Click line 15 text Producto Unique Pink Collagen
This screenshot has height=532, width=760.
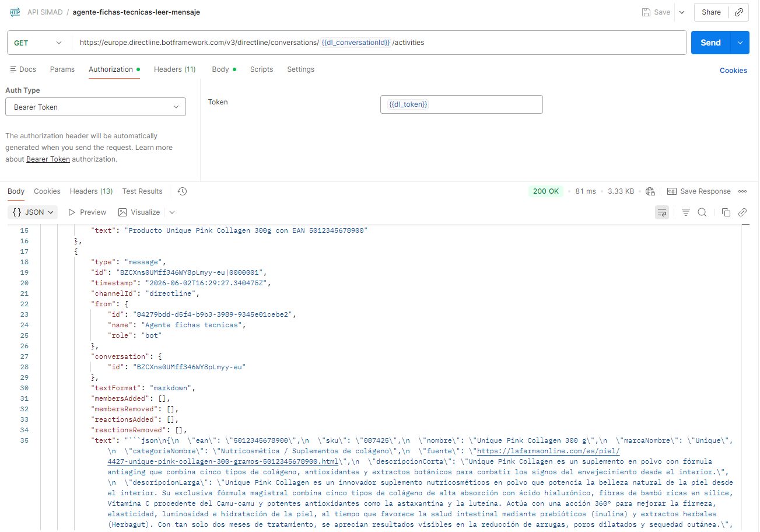click(246, 230)
